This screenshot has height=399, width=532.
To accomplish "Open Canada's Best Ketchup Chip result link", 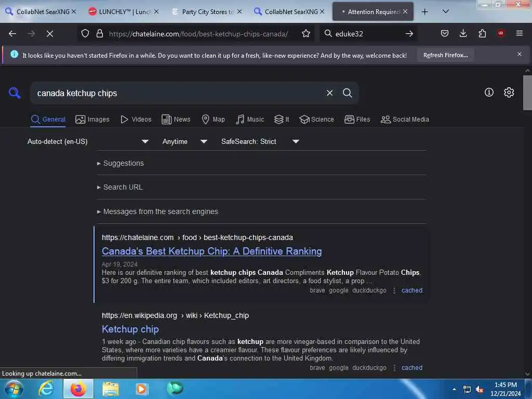I will point(212,251).
